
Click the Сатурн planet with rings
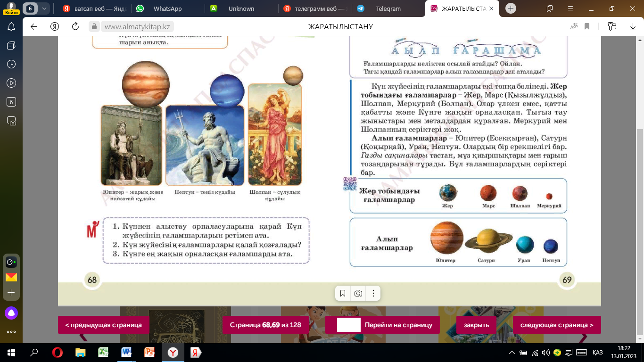pos(488,240)
